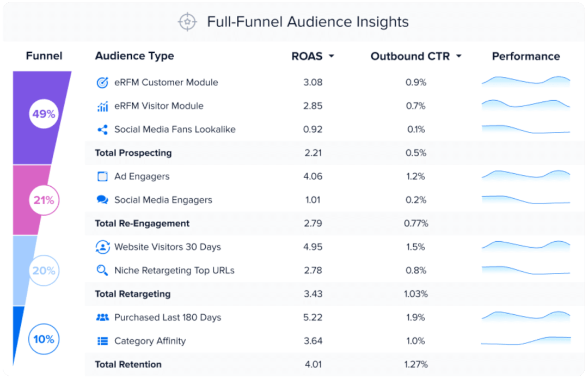Select the eRFM Customer Module checkmark icon
This screenshot has height=379, width=588.
pos(102,82)
